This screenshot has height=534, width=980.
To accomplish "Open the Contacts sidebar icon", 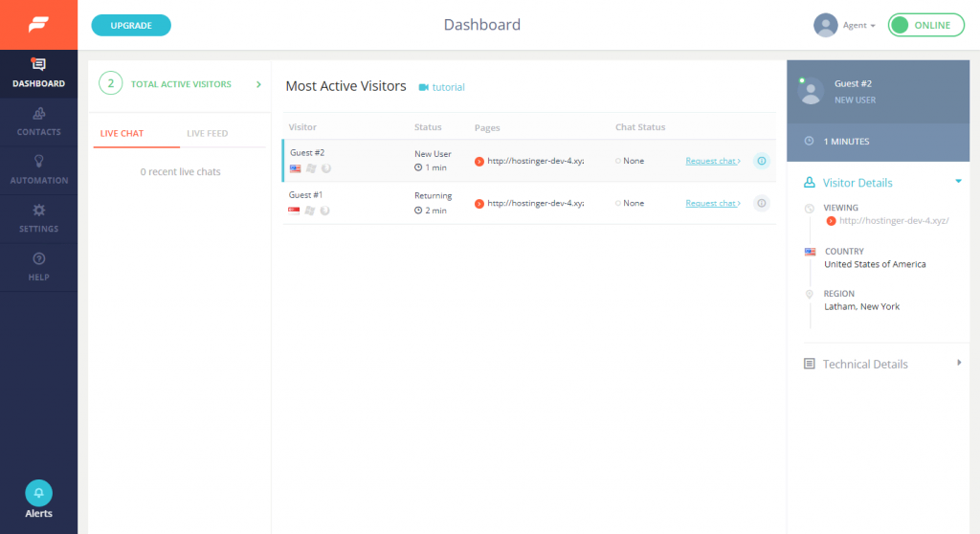I will (x=38, y=114).
